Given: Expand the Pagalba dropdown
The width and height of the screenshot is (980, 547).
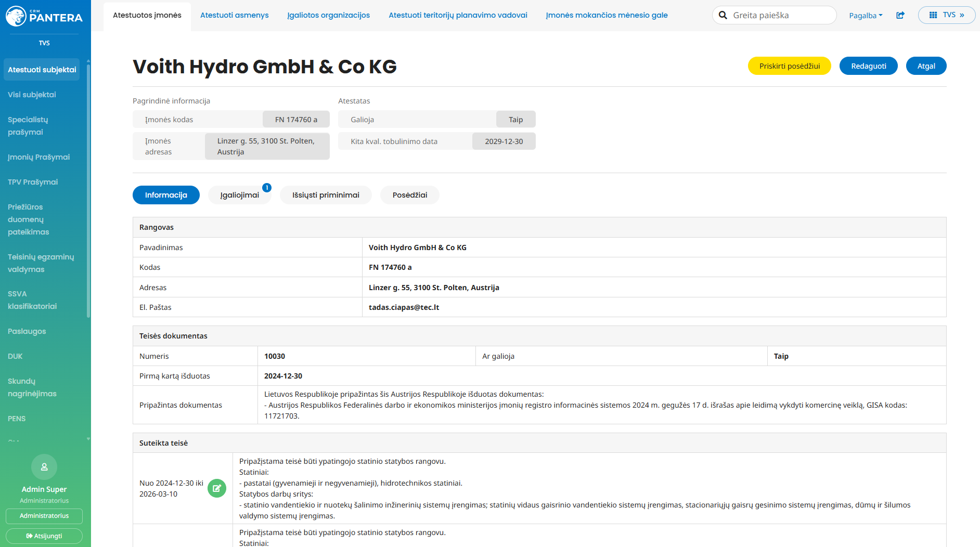Looking at the screenshot, I should pyautogui.click(x=866, y=16).
